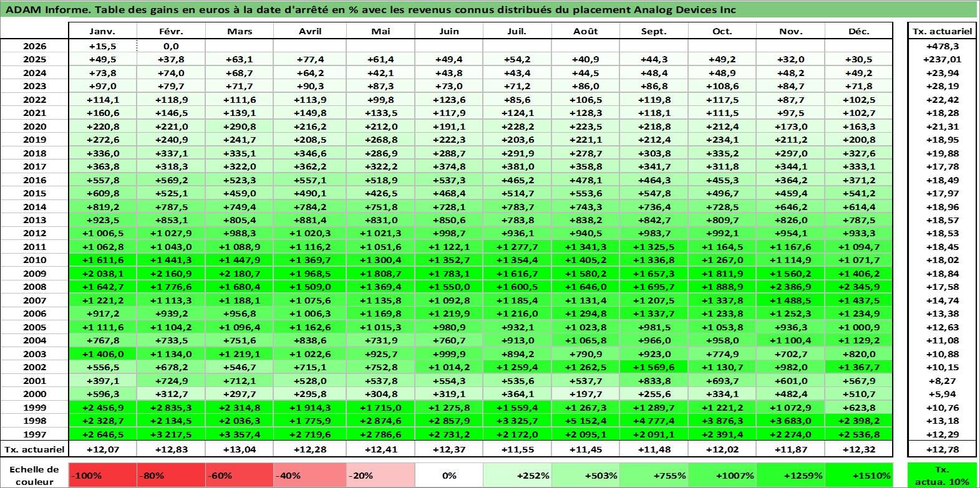Select the 2020 row label
This screenshot has width=980, height=488.
point(34,127)
